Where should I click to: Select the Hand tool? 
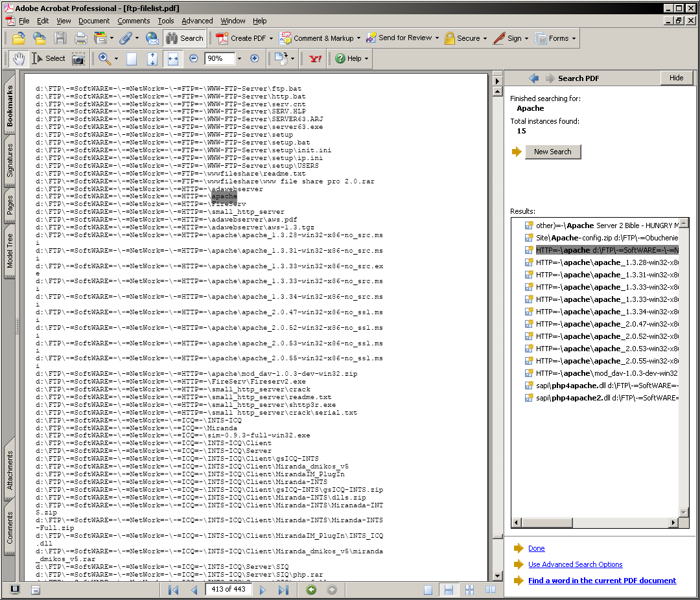(18, 58)
